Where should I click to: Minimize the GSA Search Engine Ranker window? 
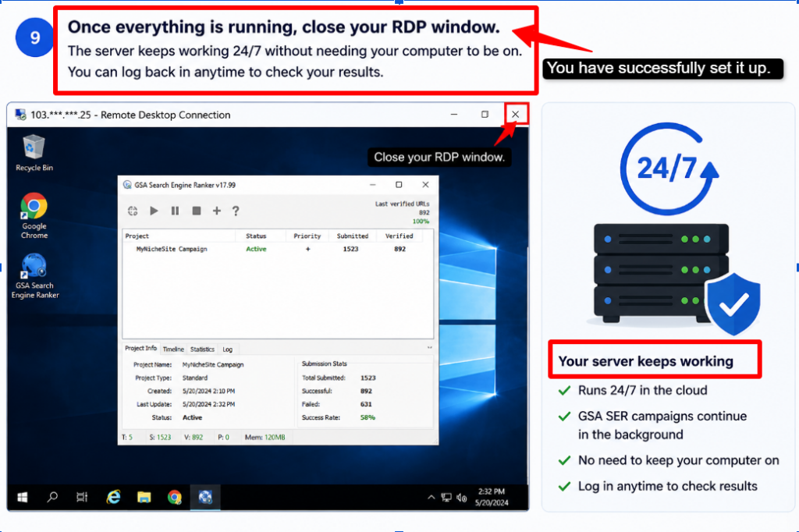pyautogui.click(x=372, y=184)
